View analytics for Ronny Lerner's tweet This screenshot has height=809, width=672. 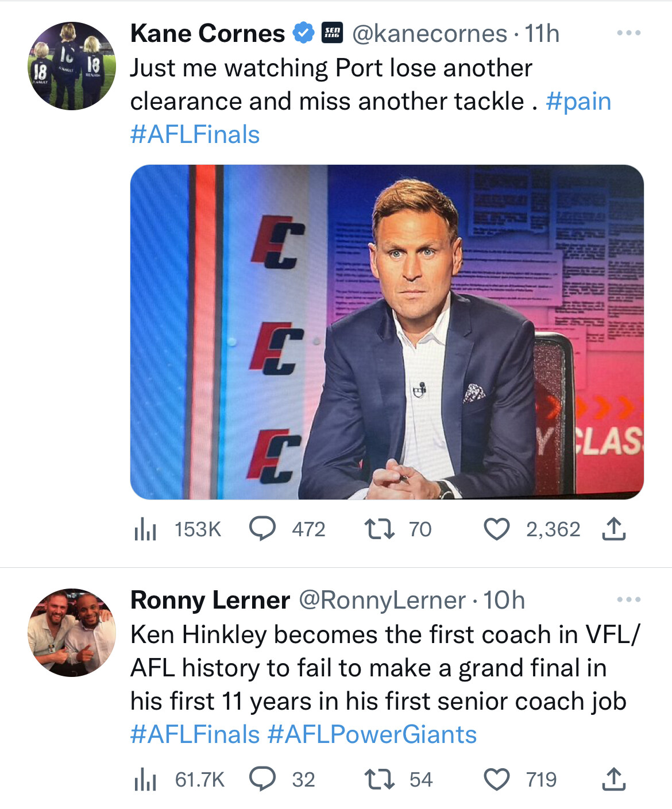pos(145,779)
